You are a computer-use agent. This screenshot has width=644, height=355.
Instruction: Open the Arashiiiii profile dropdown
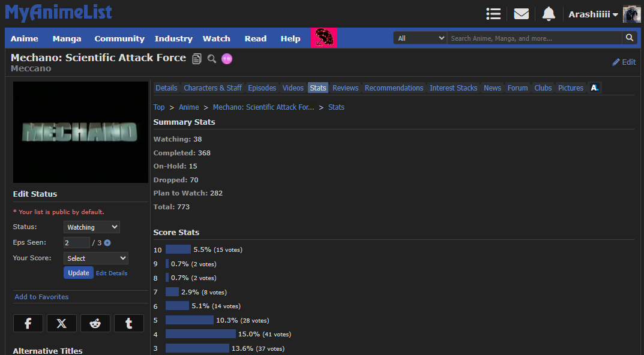click(x=593, y=14)
